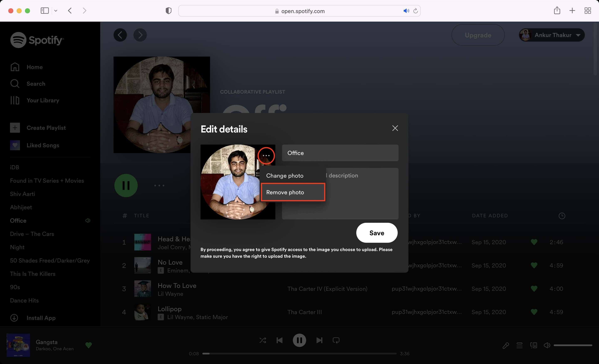Click the skip next track icon

(x=320, y=340)
